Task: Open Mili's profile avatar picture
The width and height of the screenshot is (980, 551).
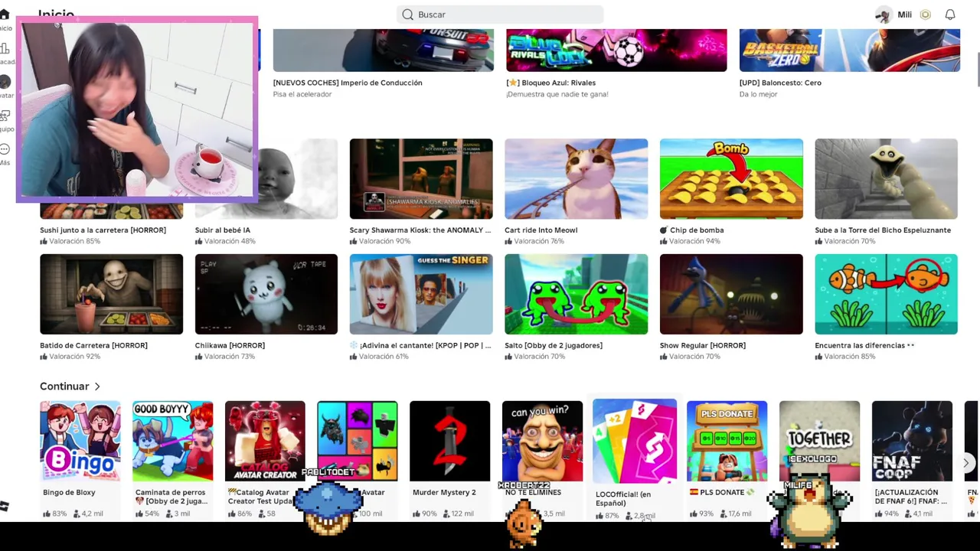Action: click(884, 15)
